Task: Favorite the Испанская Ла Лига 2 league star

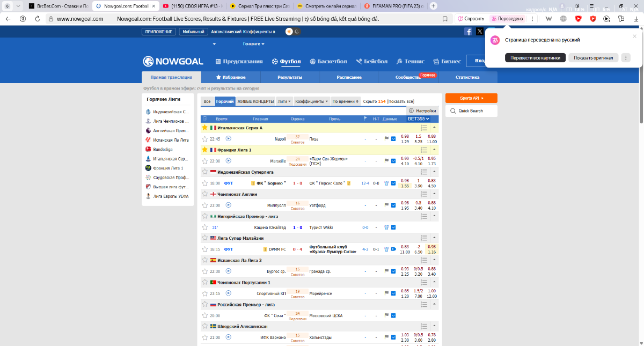Action: click(x=204, y=260)
